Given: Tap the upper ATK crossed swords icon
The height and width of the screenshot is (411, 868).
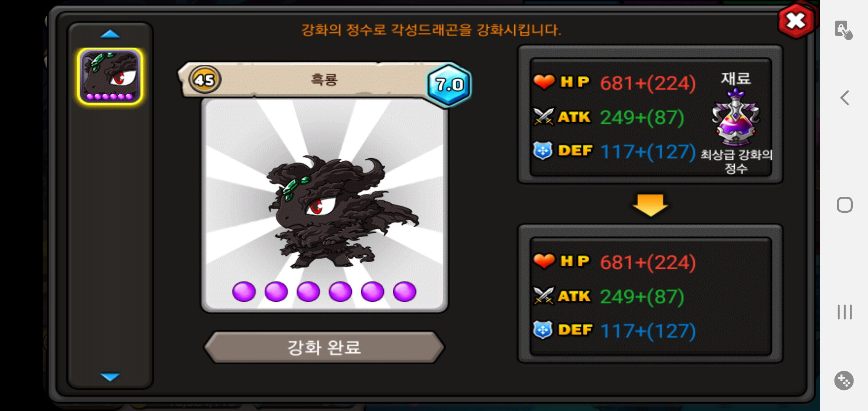Looking at the screenshot, I should (x=544, y=116).
